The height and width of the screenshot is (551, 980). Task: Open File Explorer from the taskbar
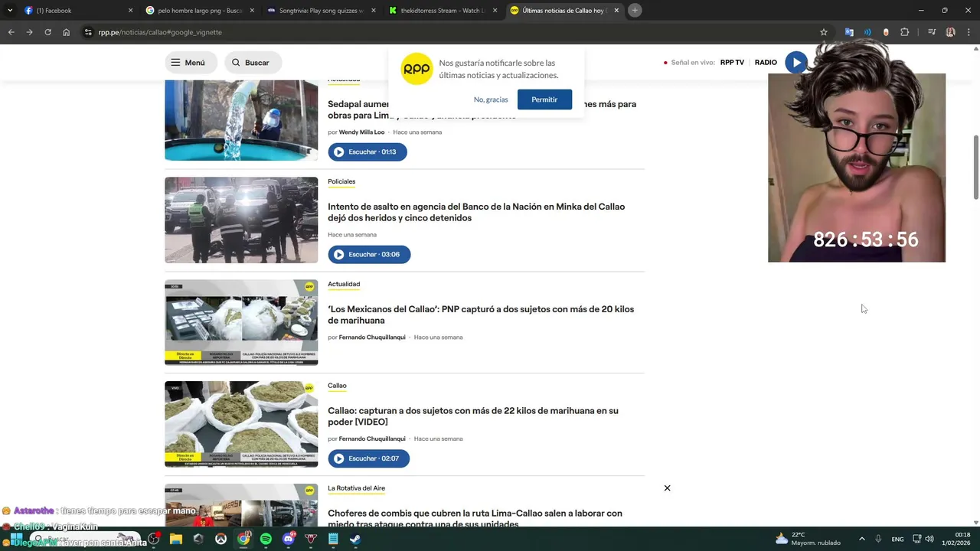pos(176,539)
